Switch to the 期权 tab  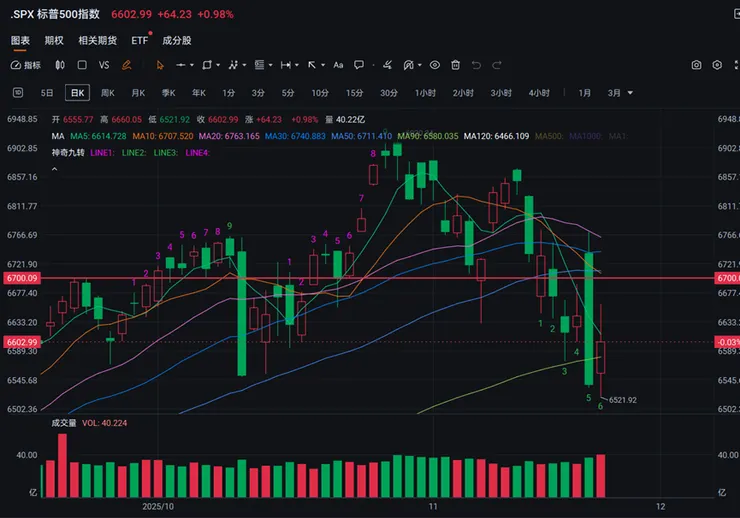click(x=54, y=40)
